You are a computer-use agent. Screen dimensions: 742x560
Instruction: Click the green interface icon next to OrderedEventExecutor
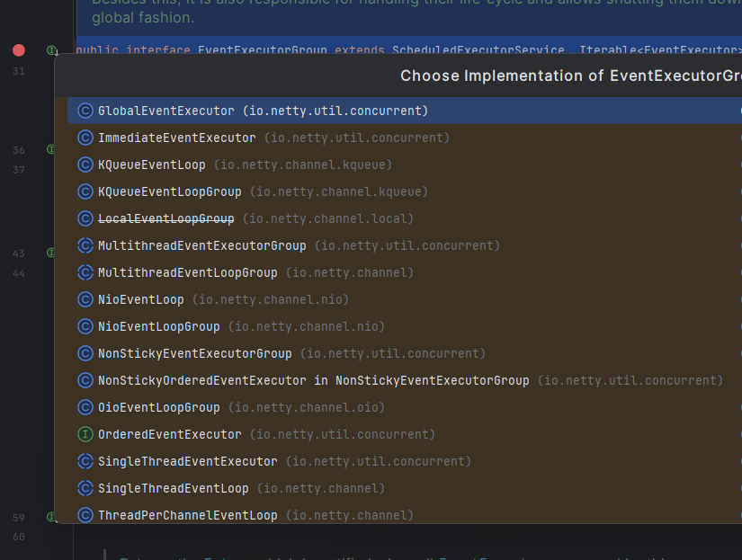[x=85, y=434]
